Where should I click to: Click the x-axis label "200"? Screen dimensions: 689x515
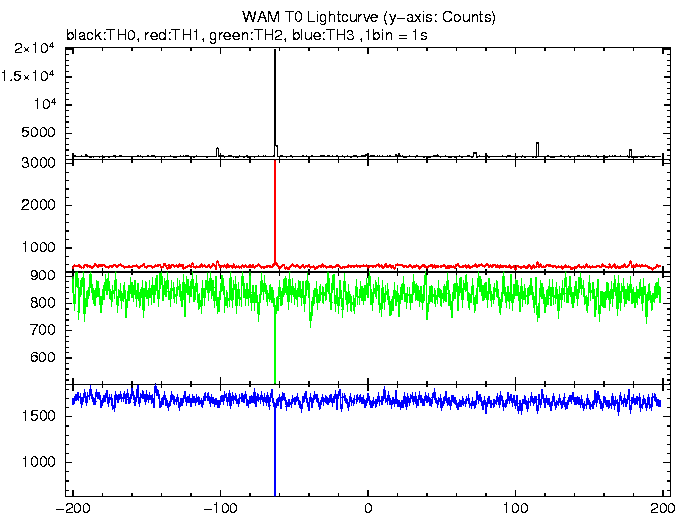pos(662,508)
